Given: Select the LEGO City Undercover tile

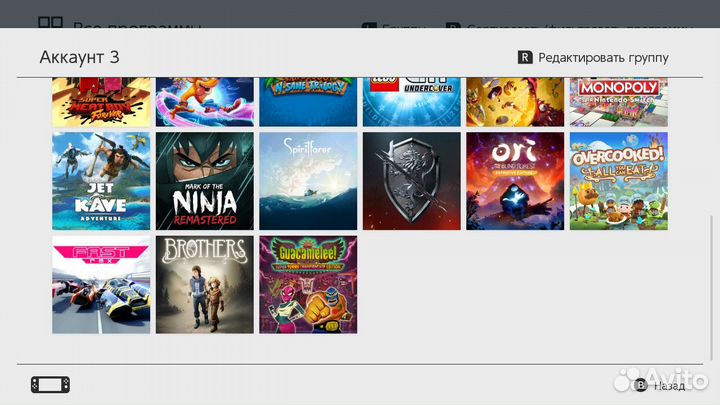Looking at the screenshot, I should (x=411, y=102).
